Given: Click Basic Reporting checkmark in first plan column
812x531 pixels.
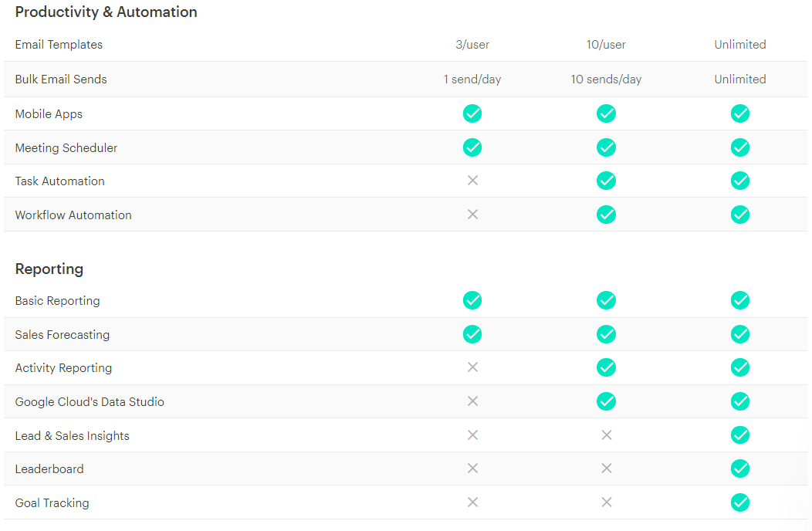Looking at the screenshot, I should (472, 300).
